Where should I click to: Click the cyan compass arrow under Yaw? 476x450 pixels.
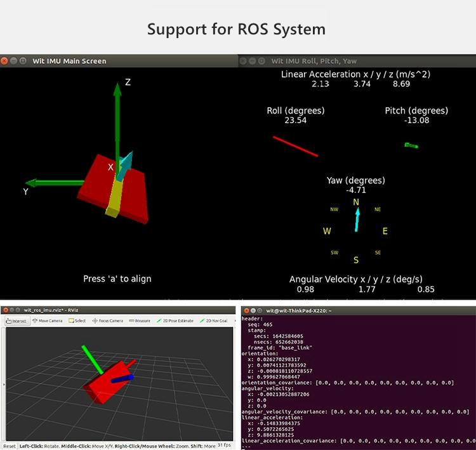[357, 219]
